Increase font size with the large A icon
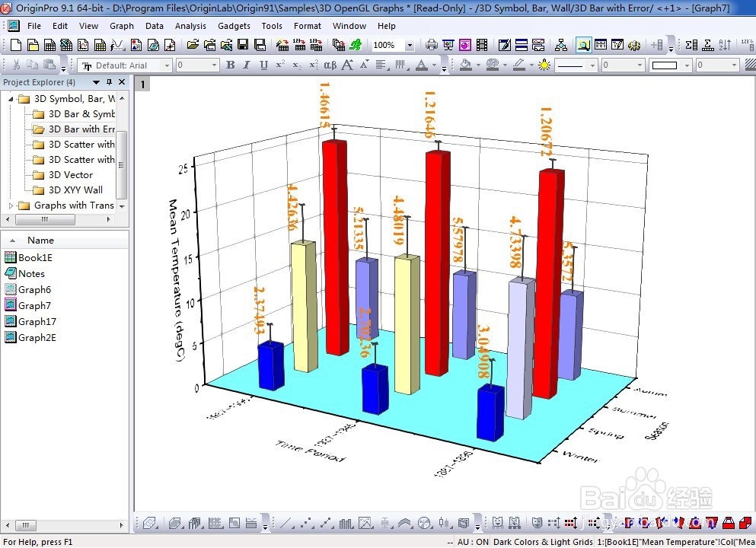This screenshot has width=756, height=548. (x=348, y=65)
